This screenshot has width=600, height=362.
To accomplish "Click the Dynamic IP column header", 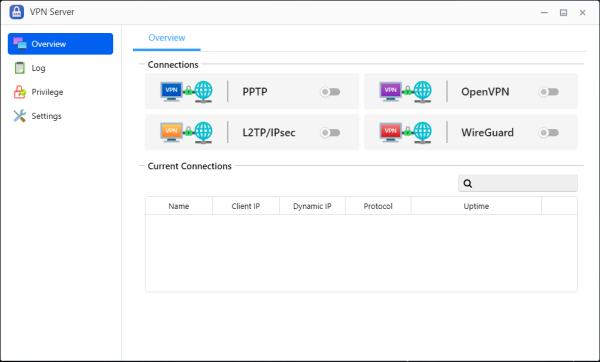I will (312, 206).
